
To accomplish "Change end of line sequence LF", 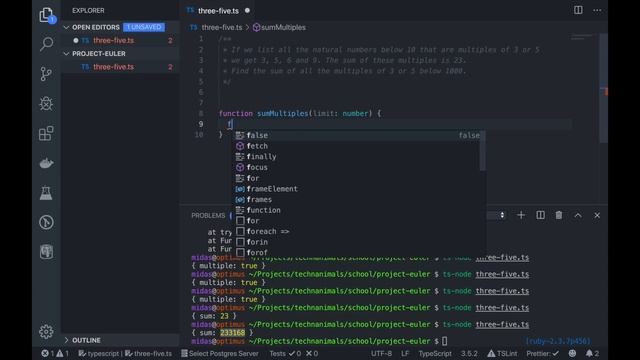I will (404, 353).
